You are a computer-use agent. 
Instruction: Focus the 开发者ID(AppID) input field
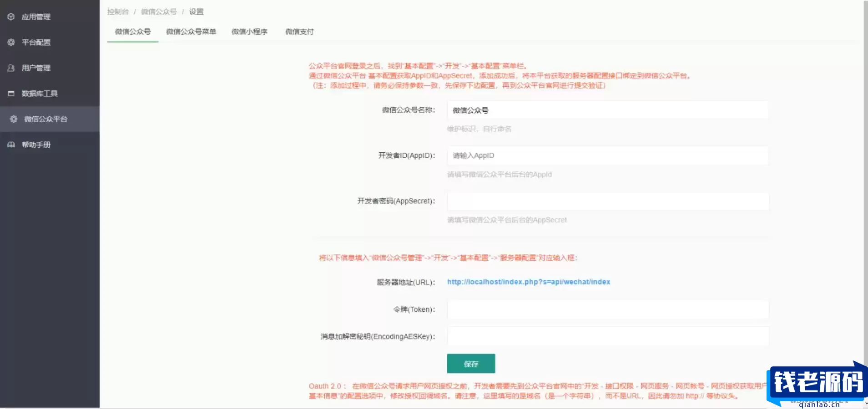(608, 155)
